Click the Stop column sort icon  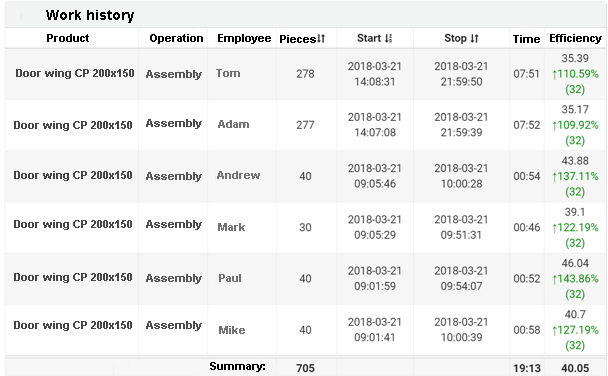tap(474, 38)
